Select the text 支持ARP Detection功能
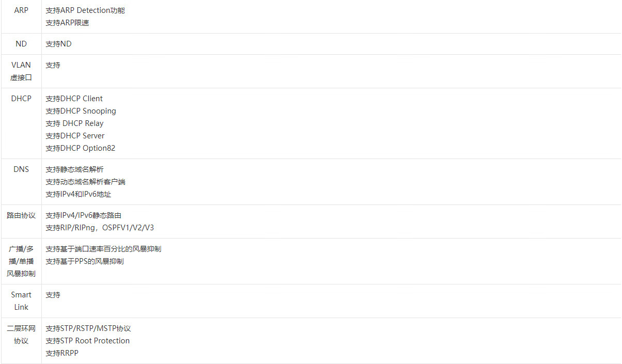Image resolution: width=622 pixels, height=364 pixels. [x=85, y=10]
